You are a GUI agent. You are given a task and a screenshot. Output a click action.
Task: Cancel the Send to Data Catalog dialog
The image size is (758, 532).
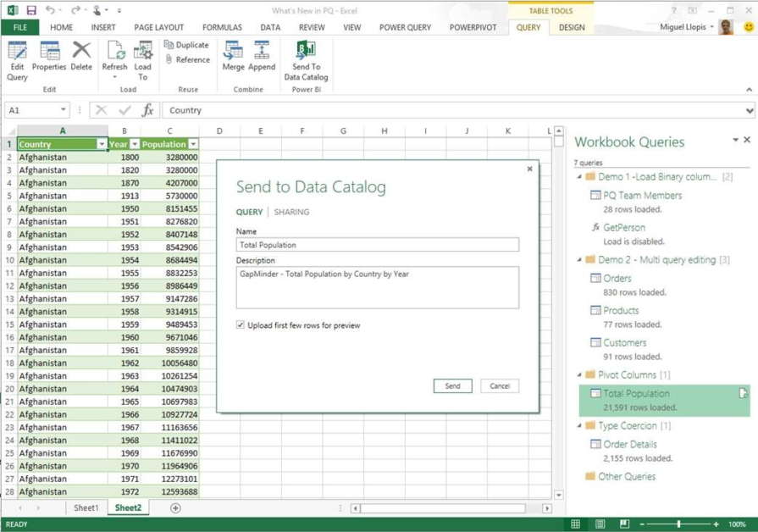click(500, 385)
